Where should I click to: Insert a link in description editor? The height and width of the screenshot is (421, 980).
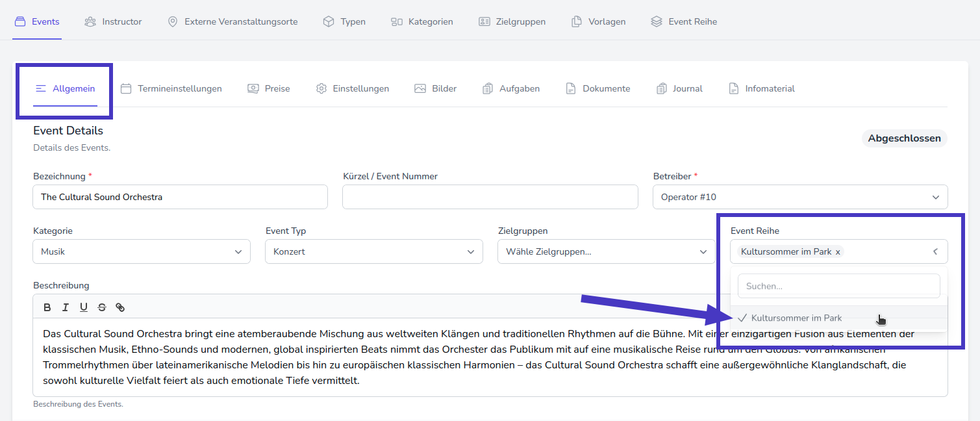120,307
